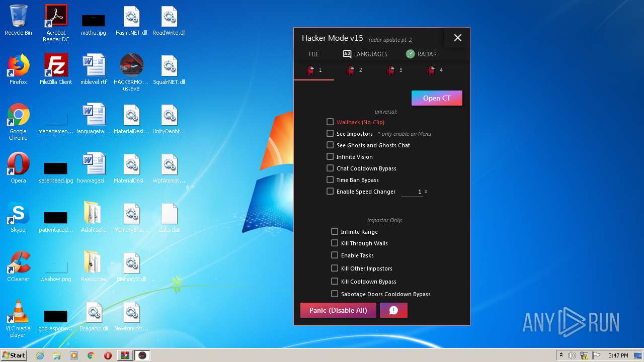Screen dimensions: 644x362
Task: Select the ReadWrite.dll file icon
Action: point(169,20)
